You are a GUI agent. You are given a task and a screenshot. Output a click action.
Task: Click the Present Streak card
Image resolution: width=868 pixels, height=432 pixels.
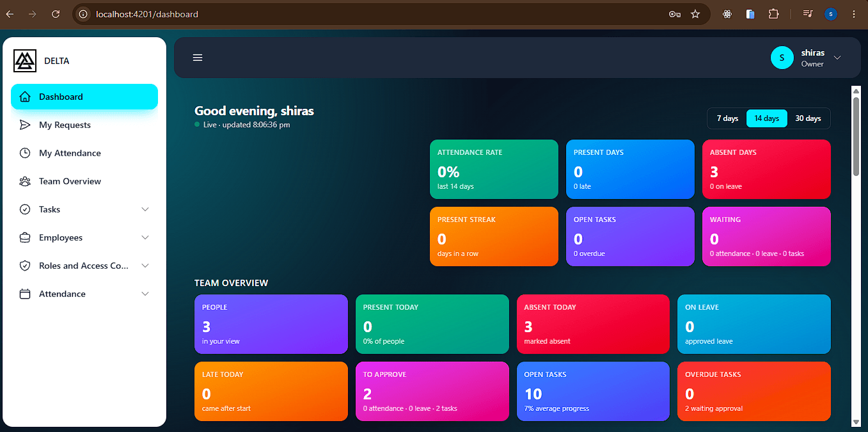(x=494, y=236)
